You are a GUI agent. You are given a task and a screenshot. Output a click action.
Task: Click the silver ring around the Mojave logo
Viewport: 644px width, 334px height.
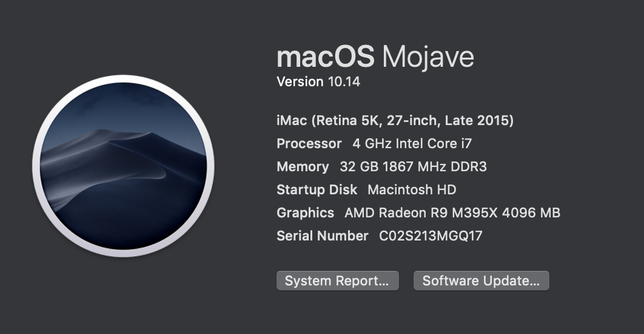click(x=123, y=79)
